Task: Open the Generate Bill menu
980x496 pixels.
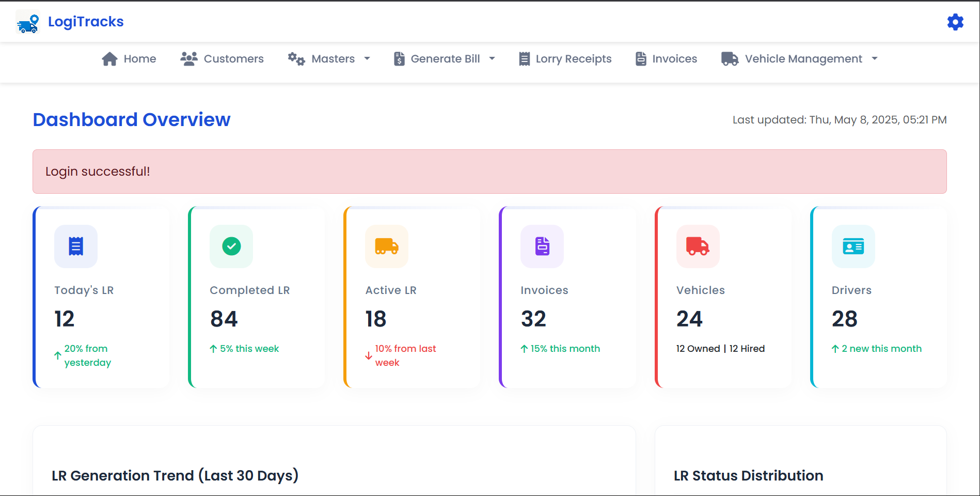Action: coord(445,59)
